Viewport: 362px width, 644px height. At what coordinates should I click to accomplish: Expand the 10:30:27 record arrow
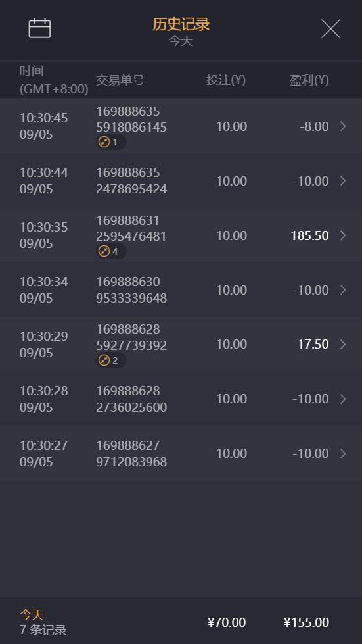(343, 453)
